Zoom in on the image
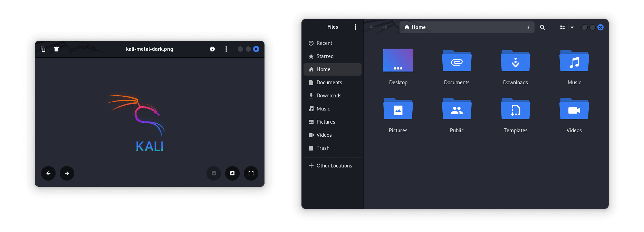The image size is (644, 232). pyautogui.click(x=232, y=173)
